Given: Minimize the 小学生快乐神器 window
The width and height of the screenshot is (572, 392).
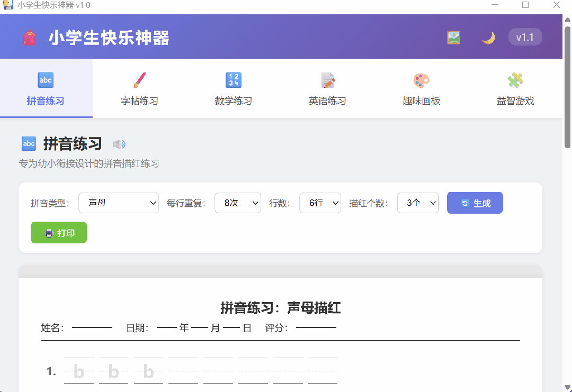Looking at the screenshot, I should pyautogui.click(x=495, y=5).
